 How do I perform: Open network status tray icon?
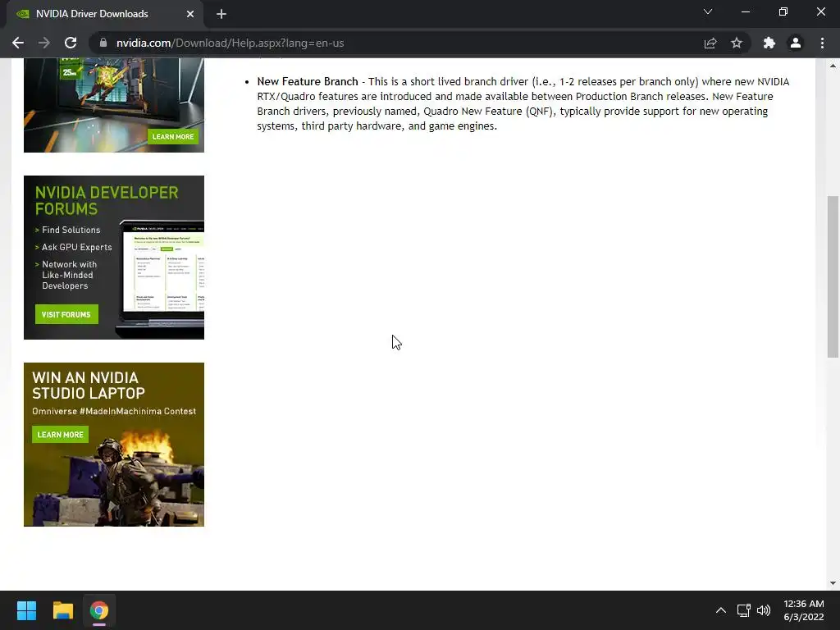[743, 610]
